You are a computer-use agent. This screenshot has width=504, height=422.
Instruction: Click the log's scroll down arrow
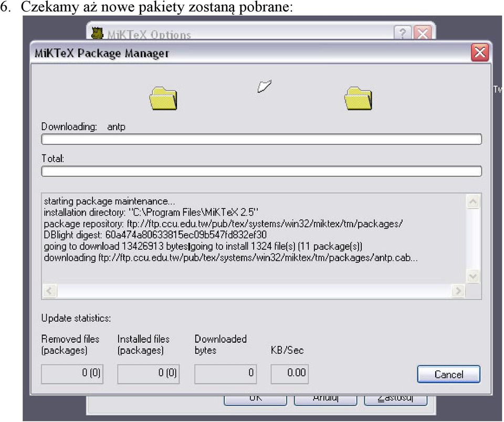tap(473, 276)
